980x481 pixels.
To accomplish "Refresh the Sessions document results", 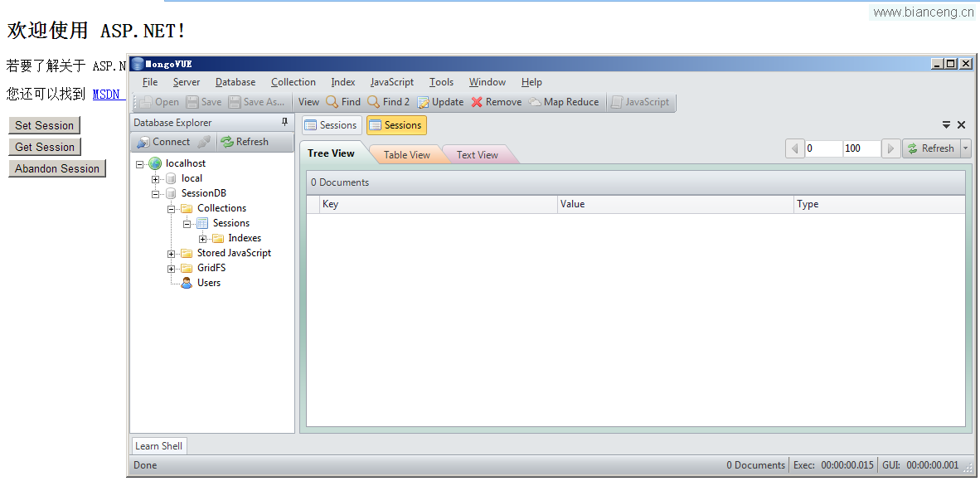I will [931, 148].
